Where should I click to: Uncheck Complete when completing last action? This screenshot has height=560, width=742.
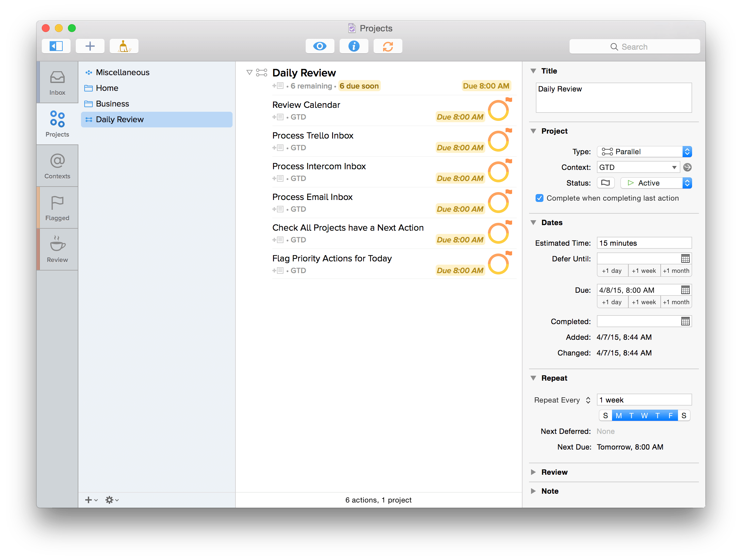540,198
